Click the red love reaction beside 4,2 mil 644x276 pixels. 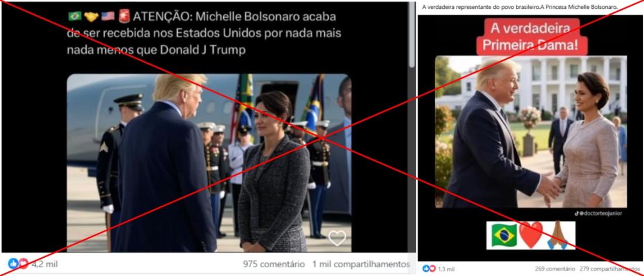[x=23, y=264]
